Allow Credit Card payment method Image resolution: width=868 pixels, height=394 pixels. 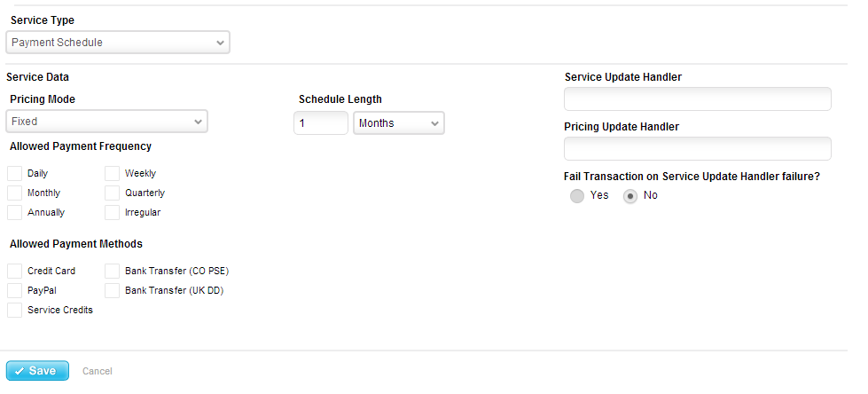(15, 272)
